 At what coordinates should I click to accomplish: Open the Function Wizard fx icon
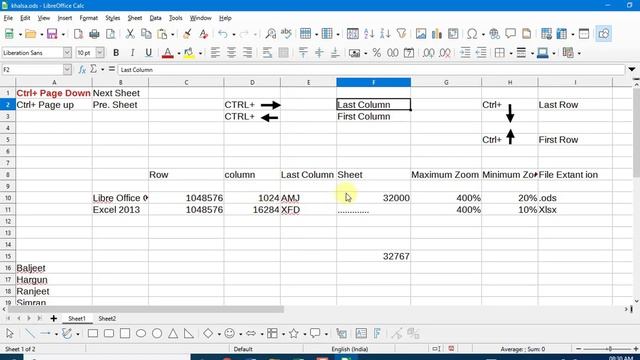coord(82,70)
